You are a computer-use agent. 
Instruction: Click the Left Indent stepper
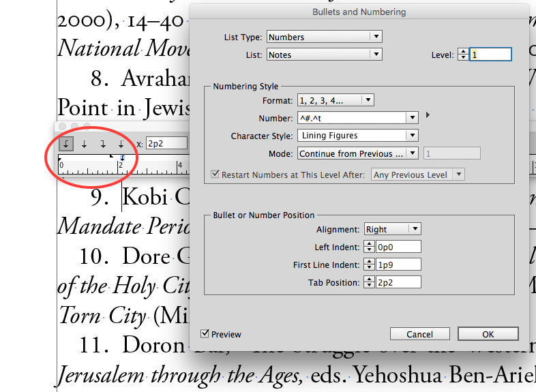[x=369, y=247]
